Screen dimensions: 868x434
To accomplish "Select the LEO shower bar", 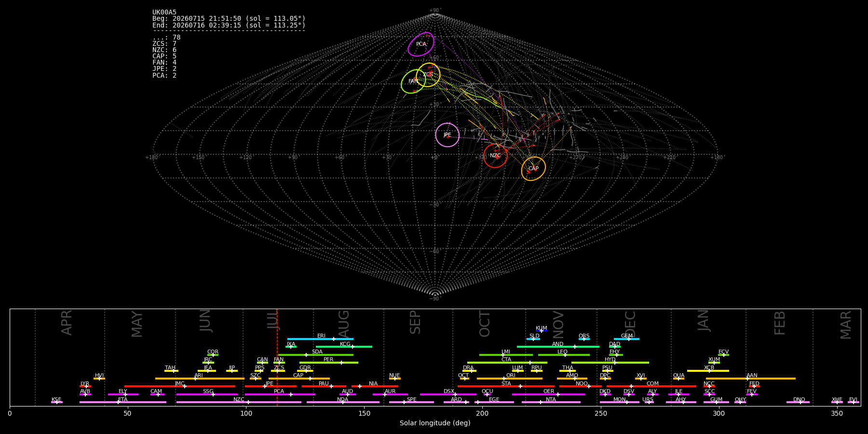I will pyautogui.click(x=564, y=355).
